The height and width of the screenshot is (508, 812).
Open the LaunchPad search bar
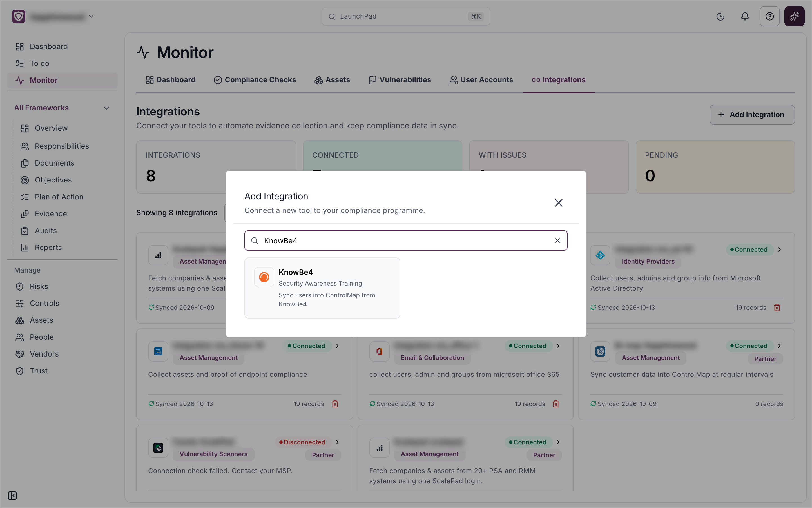coord(406,16)
